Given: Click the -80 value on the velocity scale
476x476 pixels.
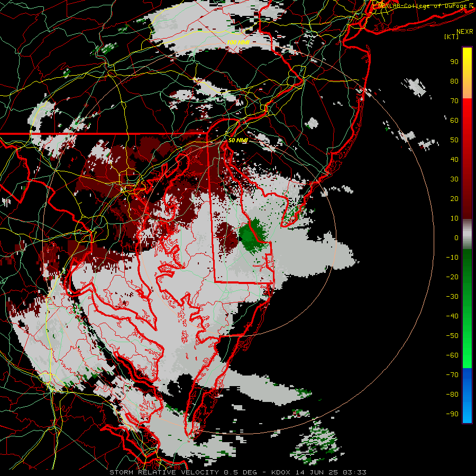Looking at the screenshot, I should tap(452, 395).
